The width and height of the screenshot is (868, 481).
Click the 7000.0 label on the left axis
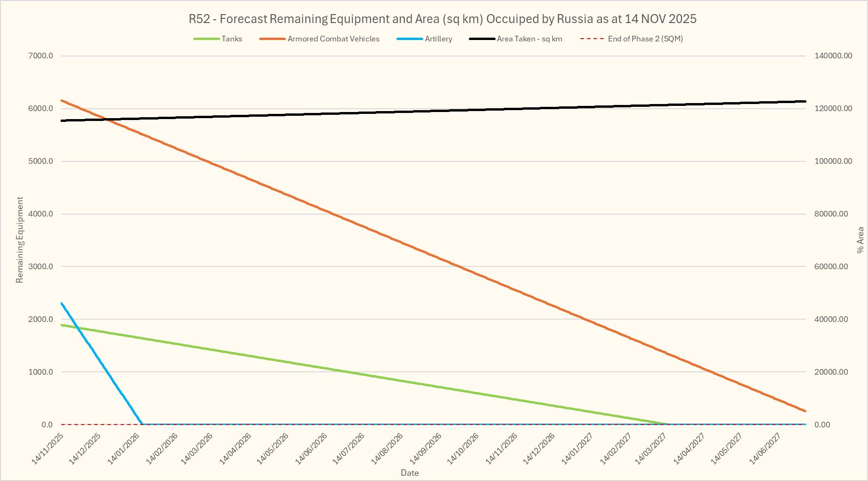(41, 56)
